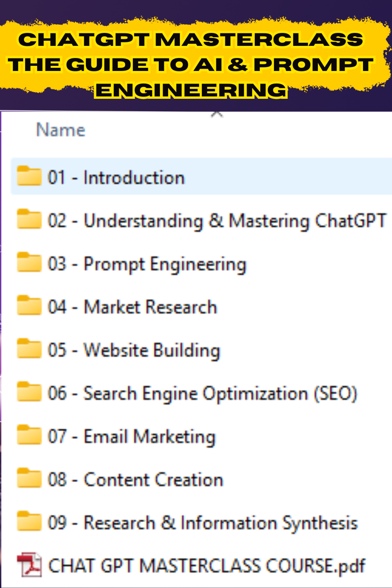Select the 'Website Building' folder label
Screen dimensions: 392x588
[x=152, y=350]
